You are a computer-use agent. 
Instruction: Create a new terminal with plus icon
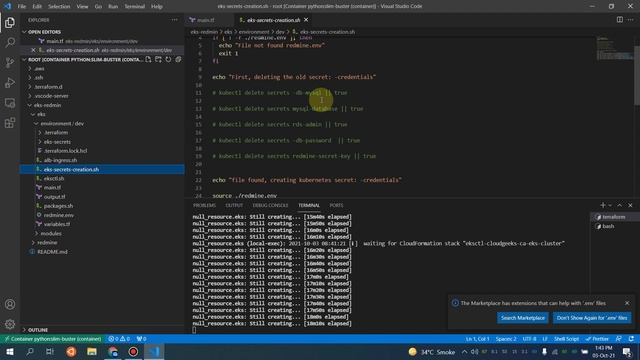(602, 205)
